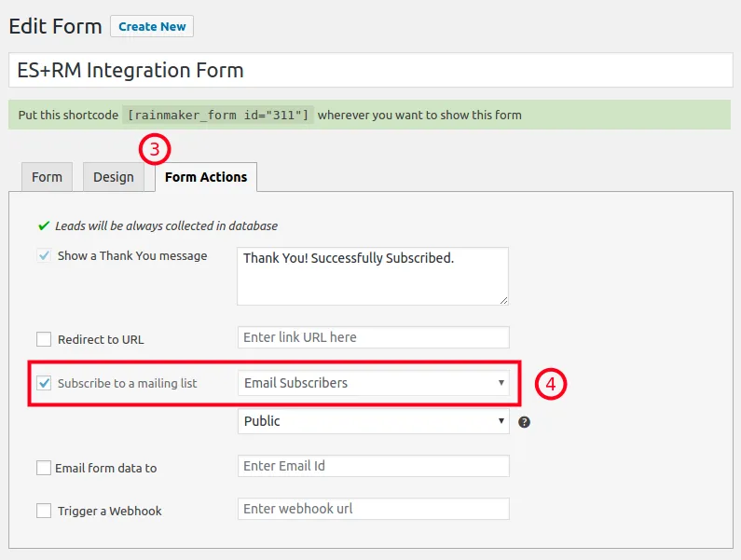
Task: Open the Email Subscribers dropdown
Action: click(374, 383)
